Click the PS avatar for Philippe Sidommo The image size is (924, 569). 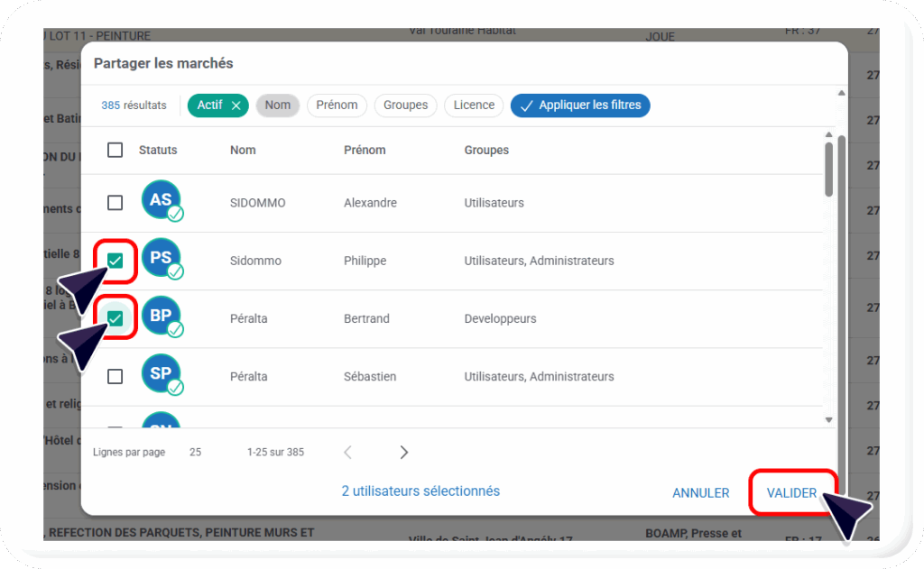pyautogui.click(x=162, y=260)
